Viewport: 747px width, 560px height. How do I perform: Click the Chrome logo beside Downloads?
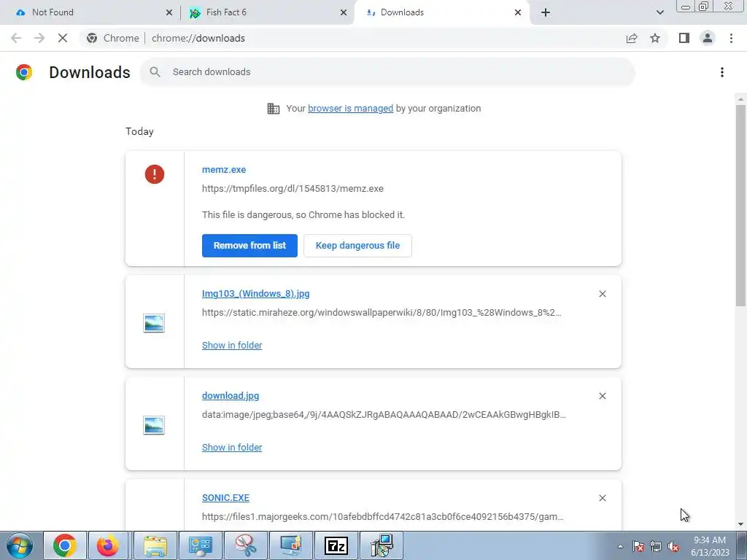click(x=24, y=72)
